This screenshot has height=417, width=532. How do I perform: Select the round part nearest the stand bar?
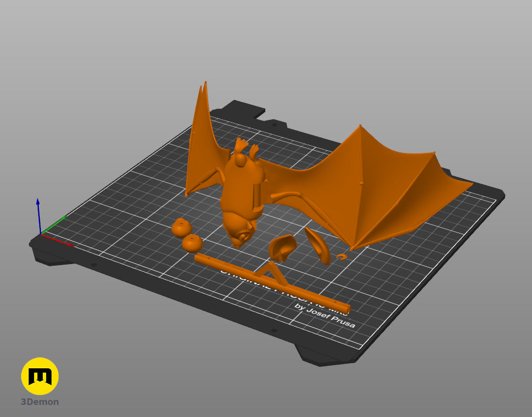coord(192,244)
